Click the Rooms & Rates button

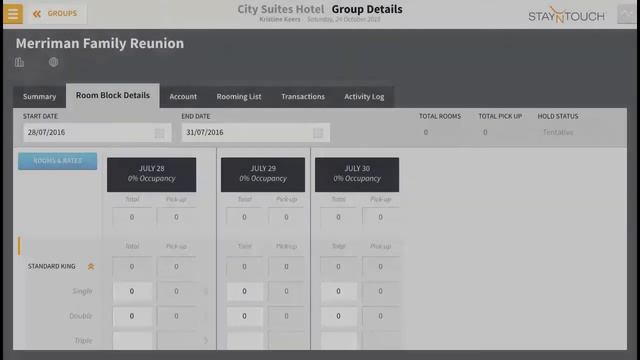pos(58,161)
